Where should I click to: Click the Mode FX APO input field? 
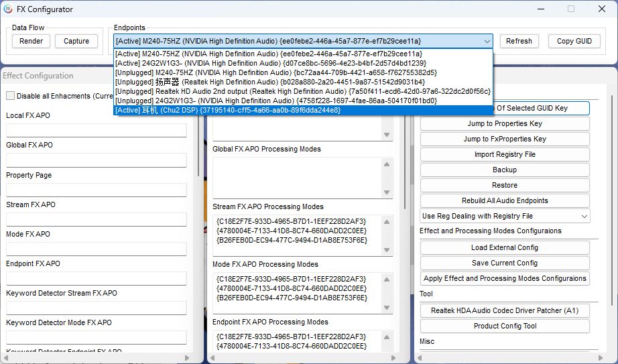click(x=97, y=249)
